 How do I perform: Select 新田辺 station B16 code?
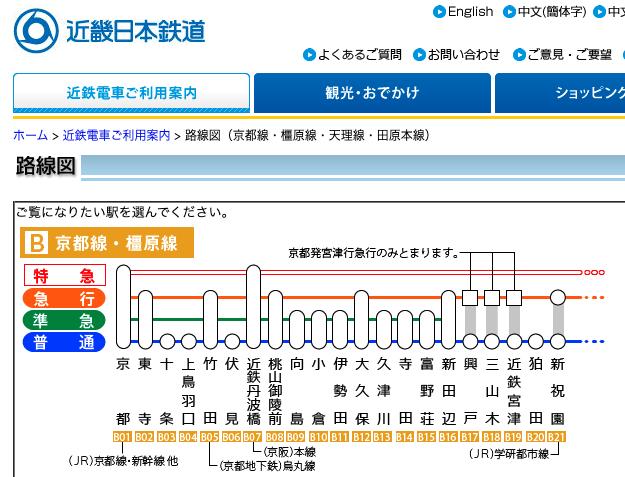448,437
